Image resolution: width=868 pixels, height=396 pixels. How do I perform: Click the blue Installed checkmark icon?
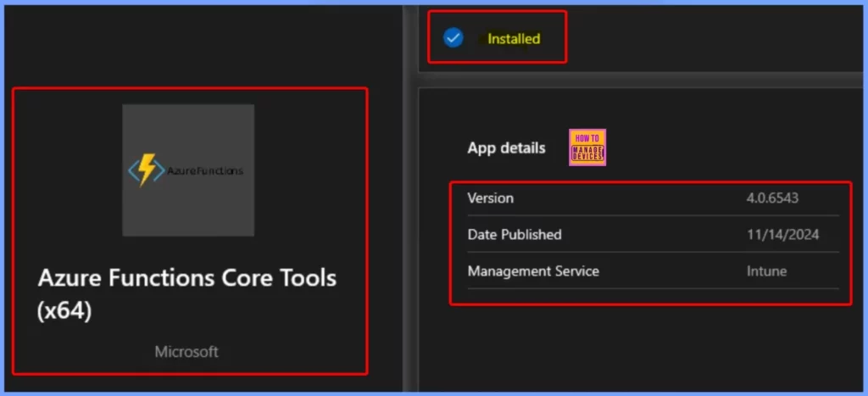point(453,38)
